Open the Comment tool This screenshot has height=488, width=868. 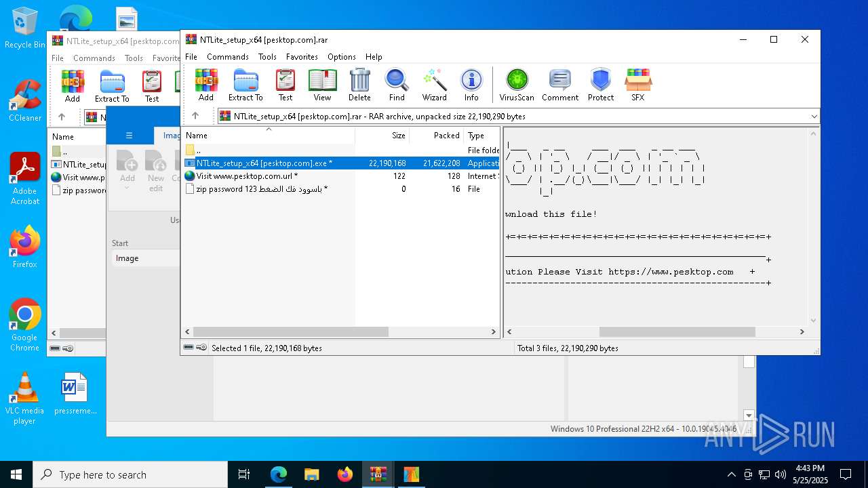tap(560, 85)
